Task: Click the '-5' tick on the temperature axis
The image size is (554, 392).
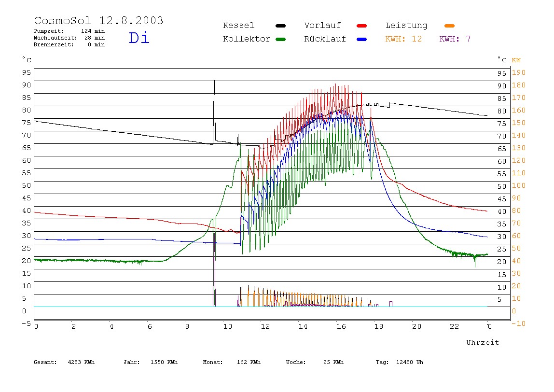Action: [27, 323]
